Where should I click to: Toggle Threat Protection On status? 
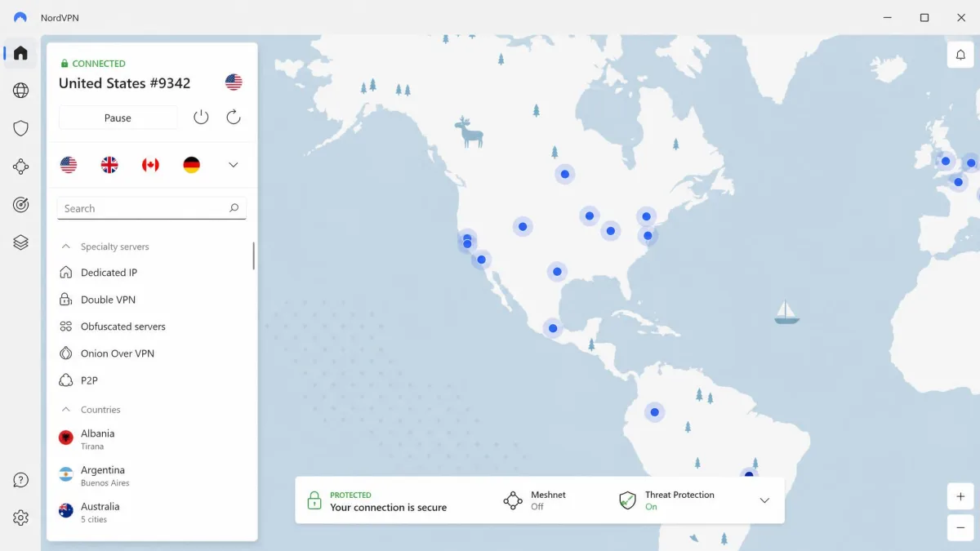(679, 500)
